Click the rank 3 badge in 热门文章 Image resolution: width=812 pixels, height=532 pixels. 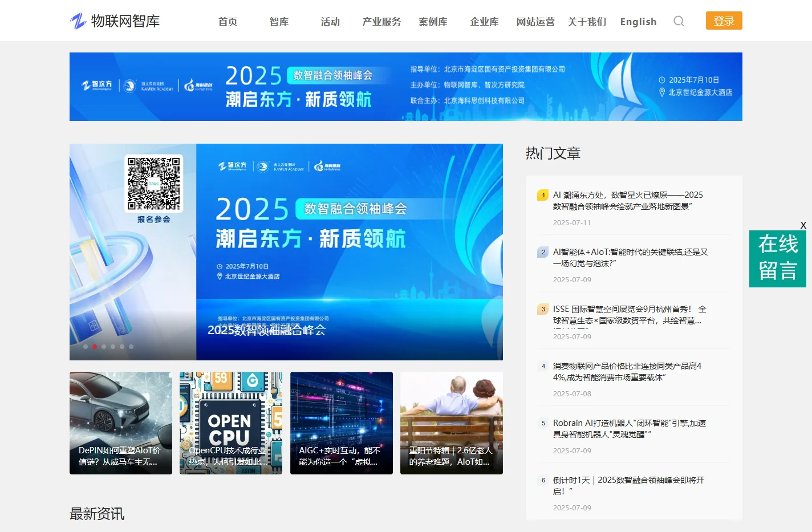click(543, 309)
